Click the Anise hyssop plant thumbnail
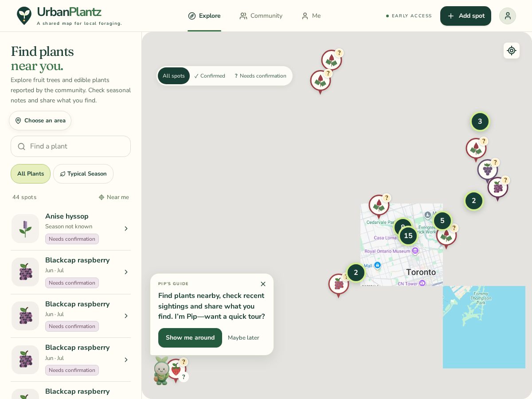This screenshot has height=399, width=532. pos(25,229)
